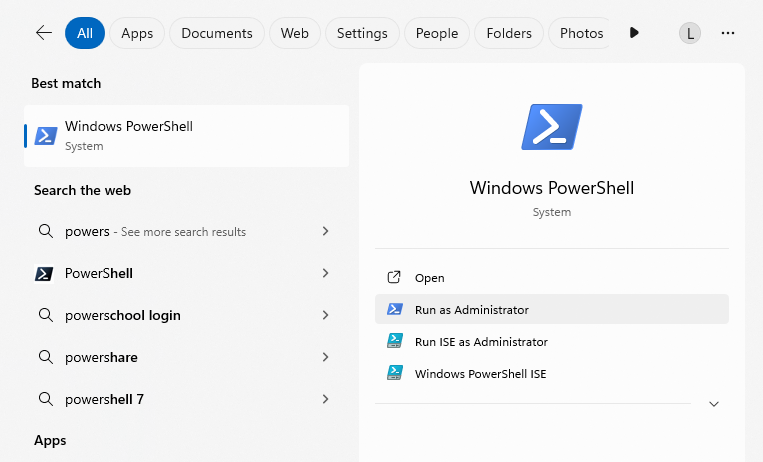763x462 pixels.
Task: Choose Run as Administrator
Action: point(552,309)
